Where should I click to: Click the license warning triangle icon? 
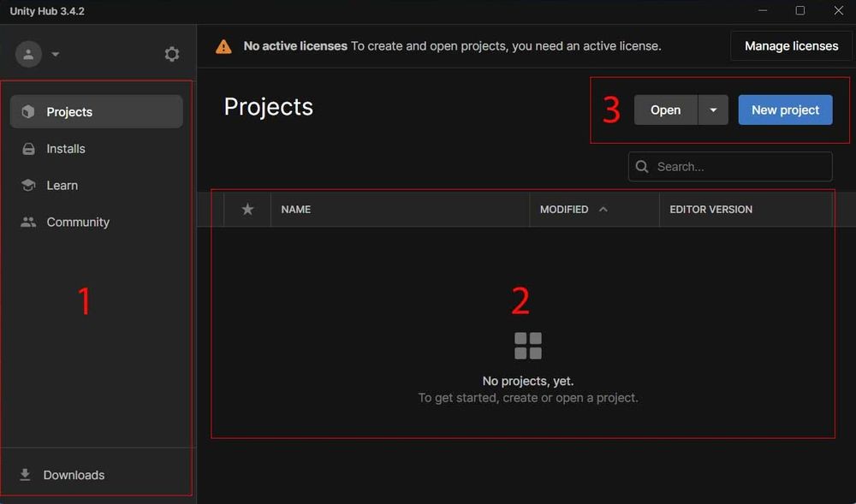point(223,45)
